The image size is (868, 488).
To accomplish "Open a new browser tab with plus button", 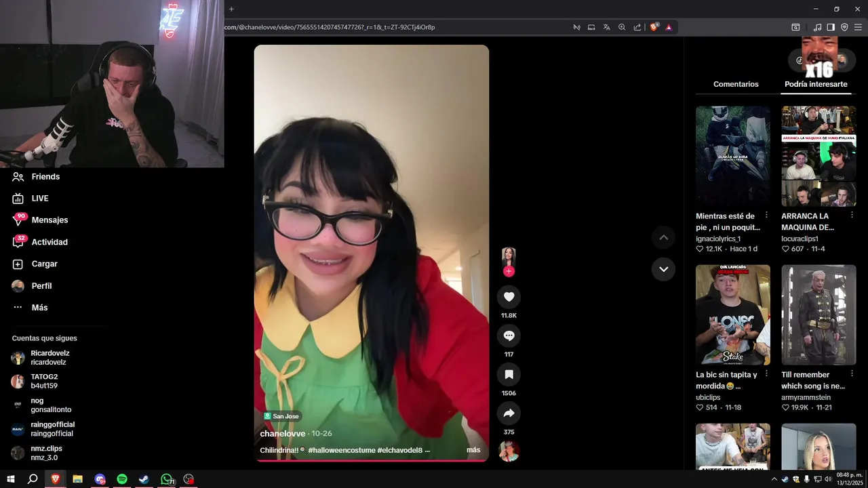I will coord(231,9).
